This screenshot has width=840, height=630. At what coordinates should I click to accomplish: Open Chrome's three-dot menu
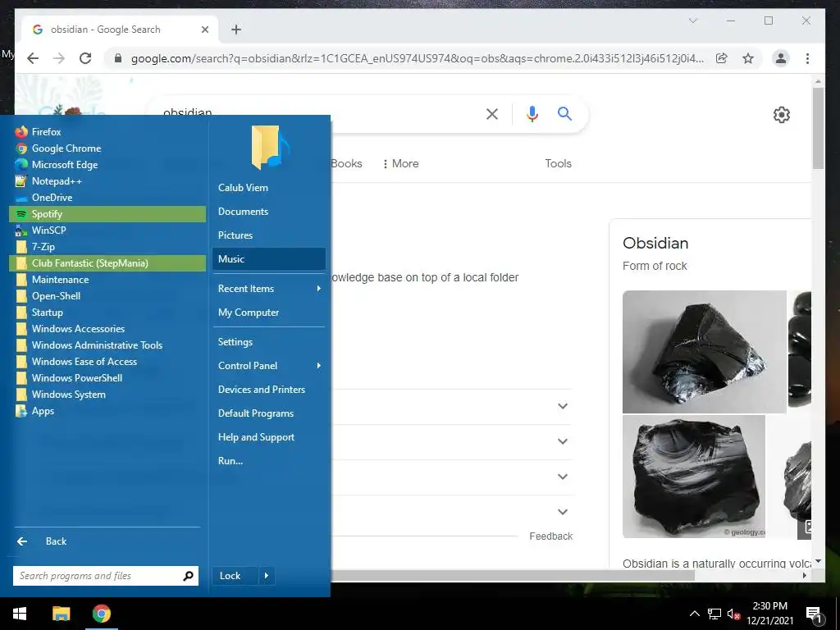coord(807,58)
